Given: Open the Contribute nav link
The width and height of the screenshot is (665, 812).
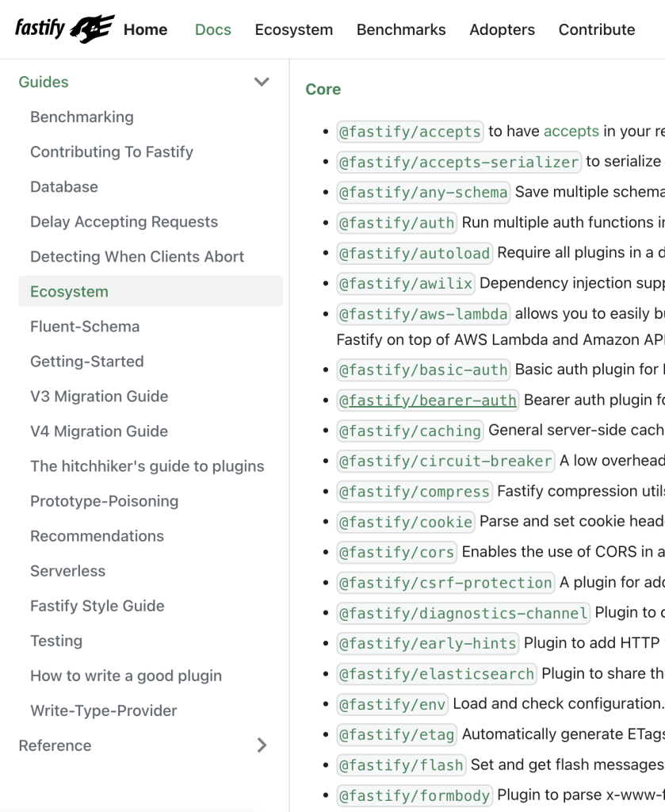Looking at the screenshot, I should tap(596, 29).
